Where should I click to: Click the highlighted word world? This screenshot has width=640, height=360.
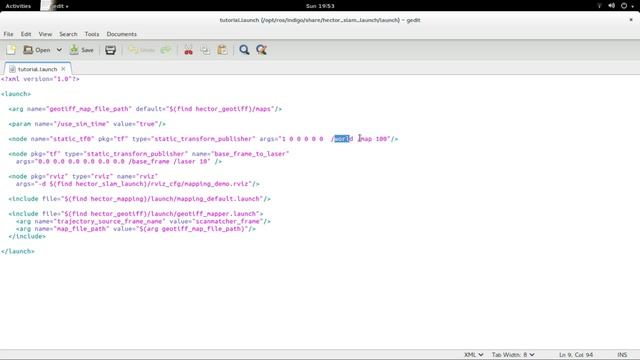(343, 139)
